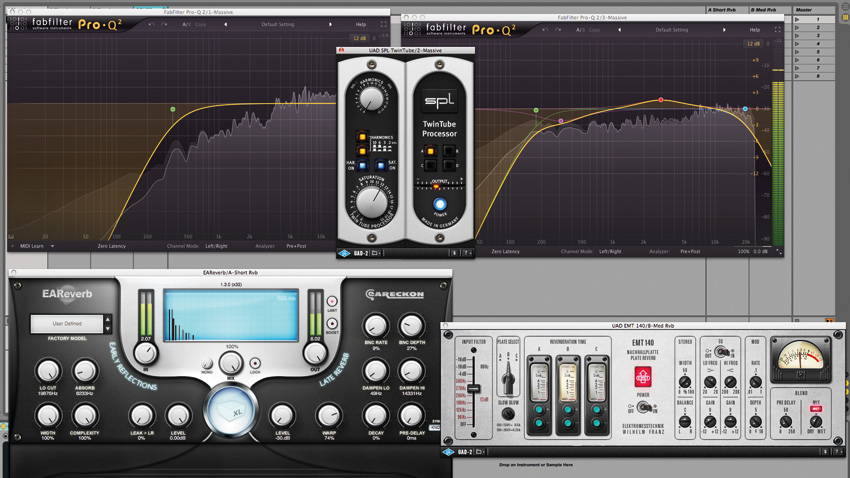Viewport: 850px width, 478px height.
Task: Click the XL room size orb in EAReverb
Action: click(231, 411)
